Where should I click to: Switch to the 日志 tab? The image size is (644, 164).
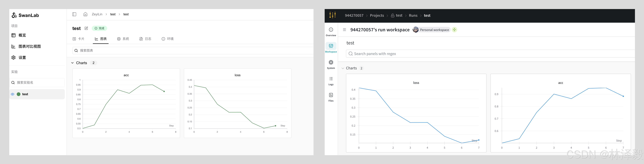pyautogui.click(x=145, y=39)
